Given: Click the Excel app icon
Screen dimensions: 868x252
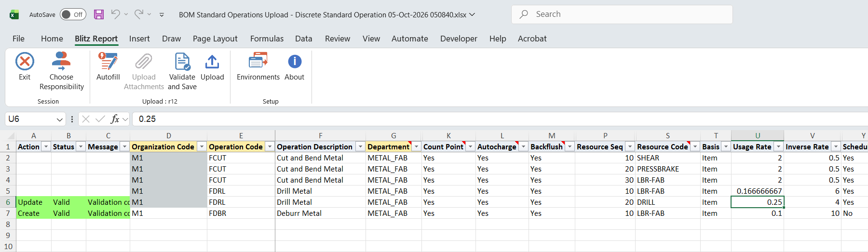Looking at the screenshot, I should click(x=14, y=14).
